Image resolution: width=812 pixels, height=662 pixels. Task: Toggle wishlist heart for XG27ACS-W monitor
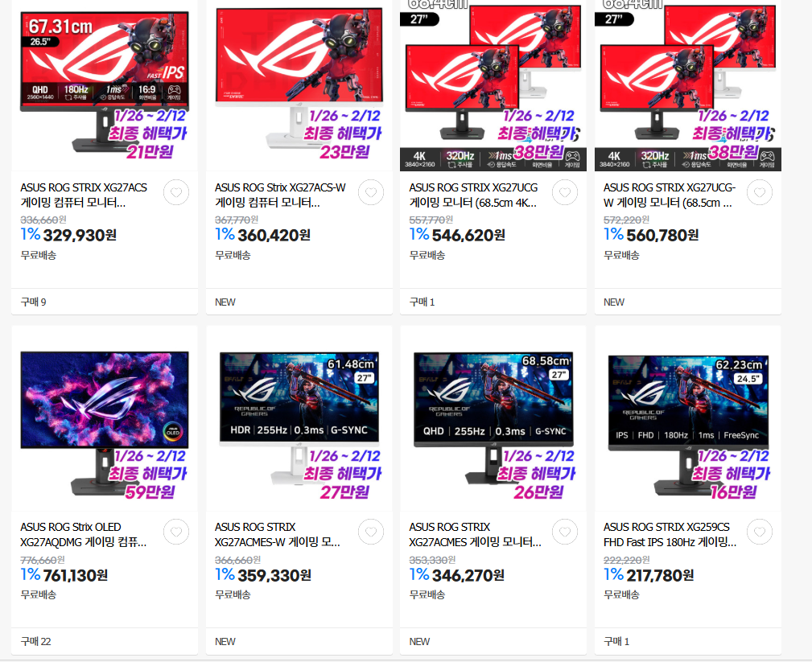pyautogui.click(x=371, y=192)
